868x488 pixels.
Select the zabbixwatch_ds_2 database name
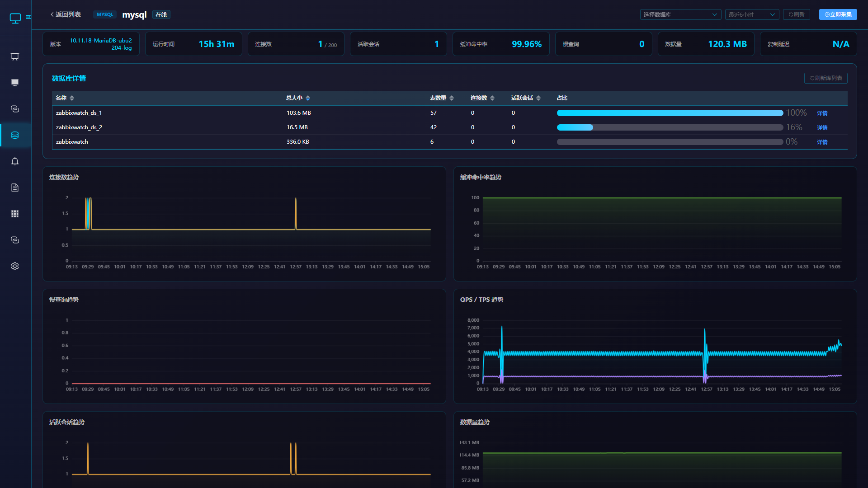[79, 127]
